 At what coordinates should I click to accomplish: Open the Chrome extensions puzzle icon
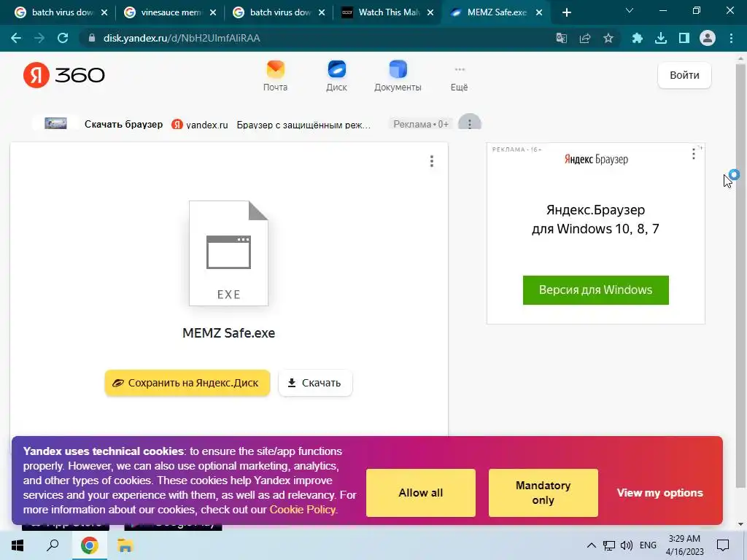638,38
